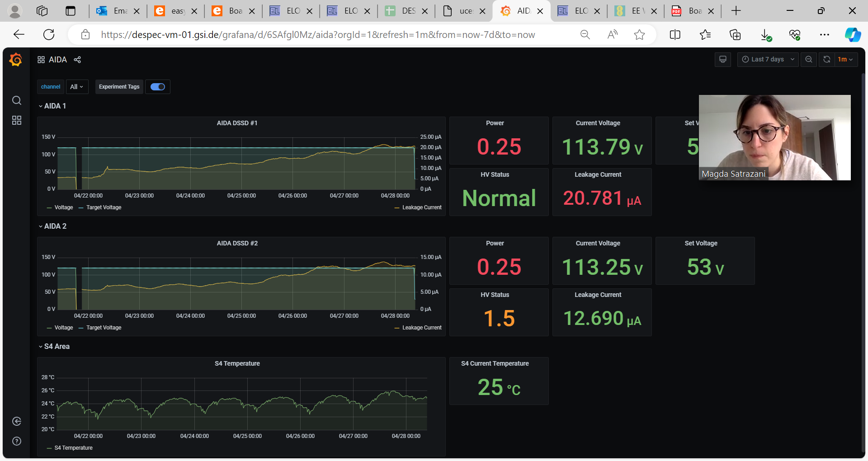Click the sign in icon in sidebar
The image size is (868, 461).
[x=17, y=421]
